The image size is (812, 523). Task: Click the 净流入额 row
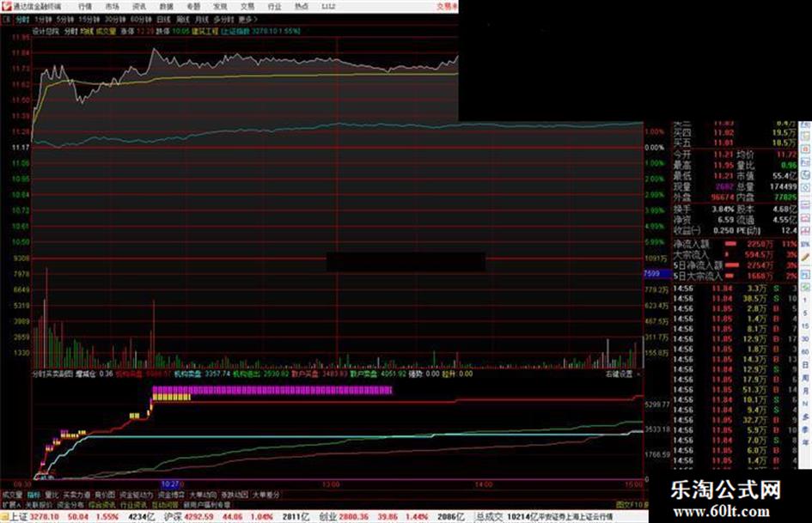[735, 244]
